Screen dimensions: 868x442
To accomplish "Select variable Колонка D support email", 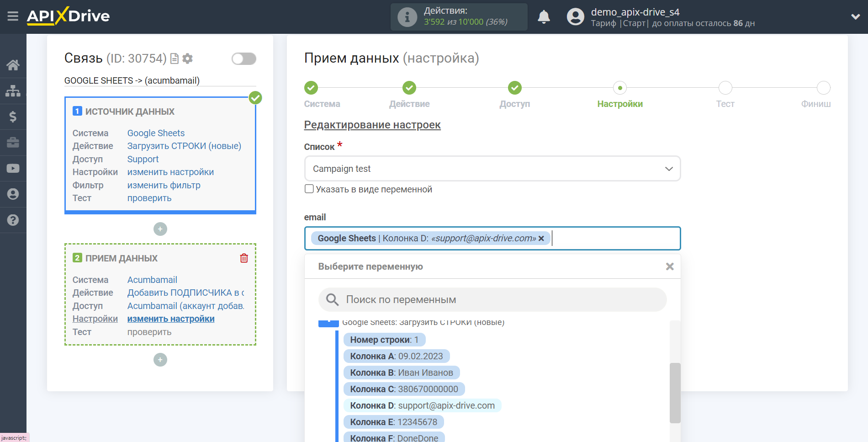I will click(422, 405).
